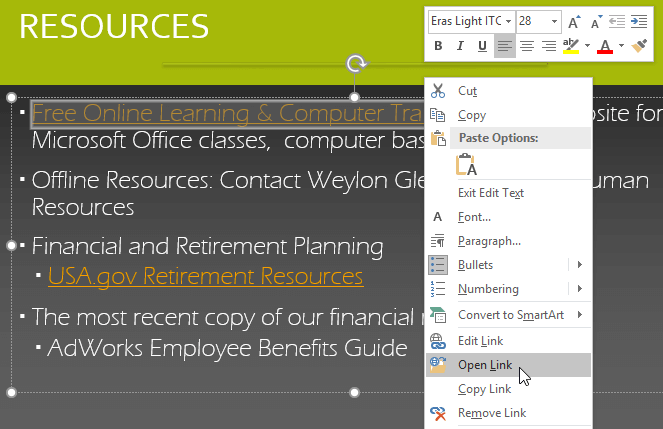Click the Increase Font Size icon
Image resolution: width=663 pixels, height=429 pixels.
click(574, 22)
